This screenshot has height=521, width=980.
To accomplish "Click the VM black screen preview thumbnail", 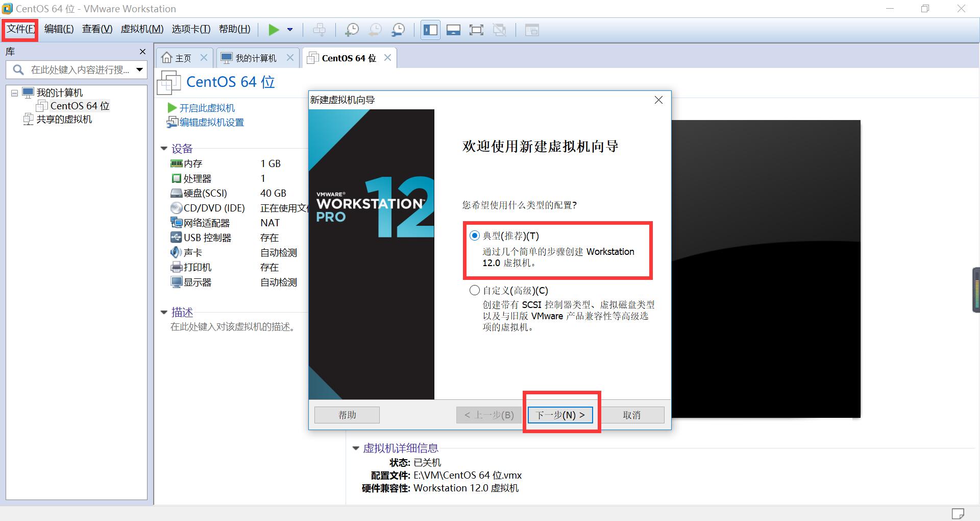I will tap(766, 269).
